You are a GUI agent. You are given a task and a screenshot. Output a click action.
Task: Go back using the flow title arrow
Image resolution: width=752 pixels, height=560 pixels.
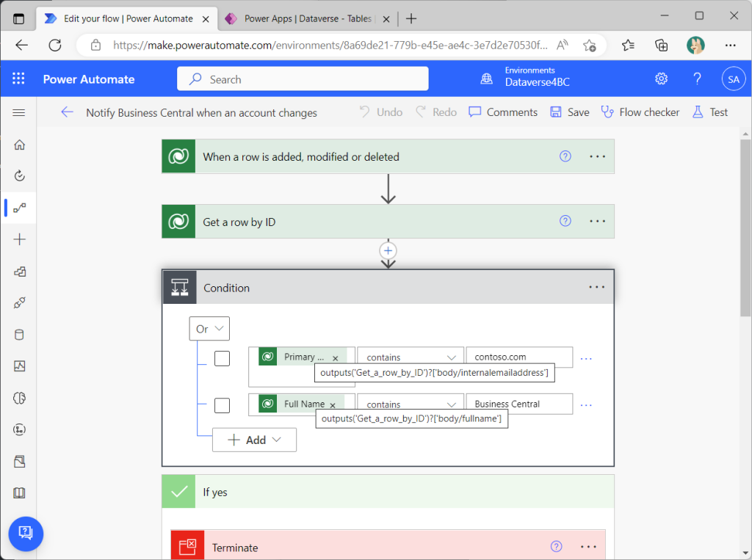point(67,112)
